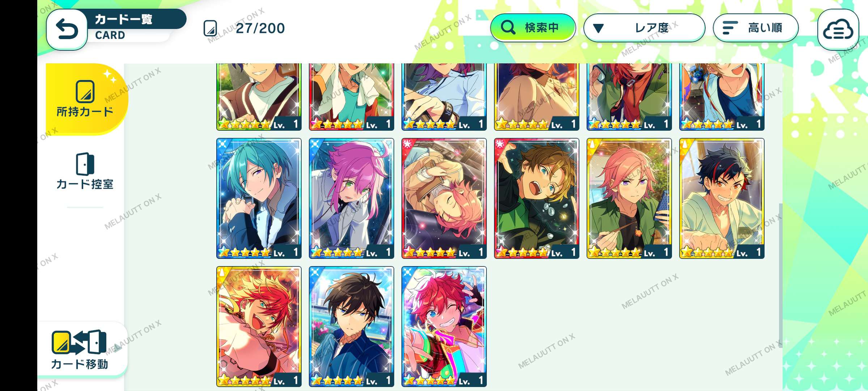Open the cloud menu icon
This screenshot has width=868, height=391.
pyautogui.click(x=838, y=30)
